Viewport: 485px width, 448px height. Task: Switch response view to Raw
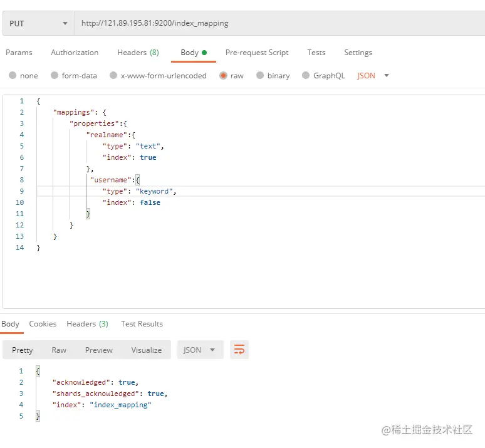click(59, 350)
